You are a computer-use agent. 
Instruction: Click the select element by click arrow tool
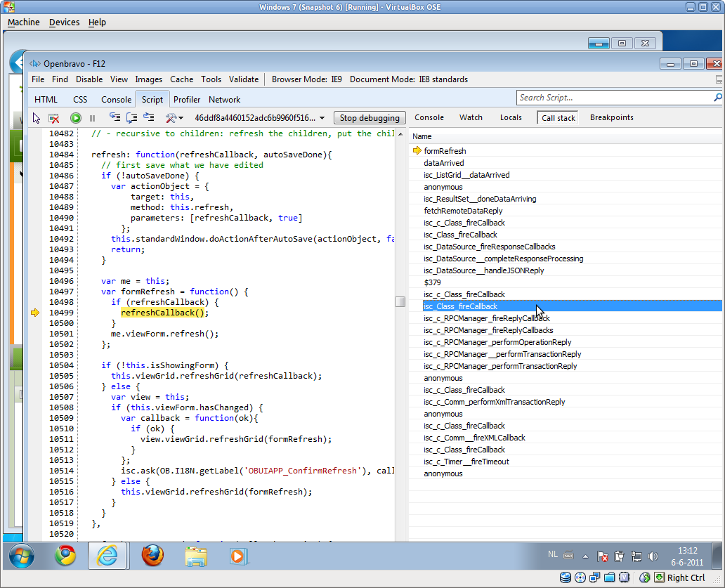(37, 118)
